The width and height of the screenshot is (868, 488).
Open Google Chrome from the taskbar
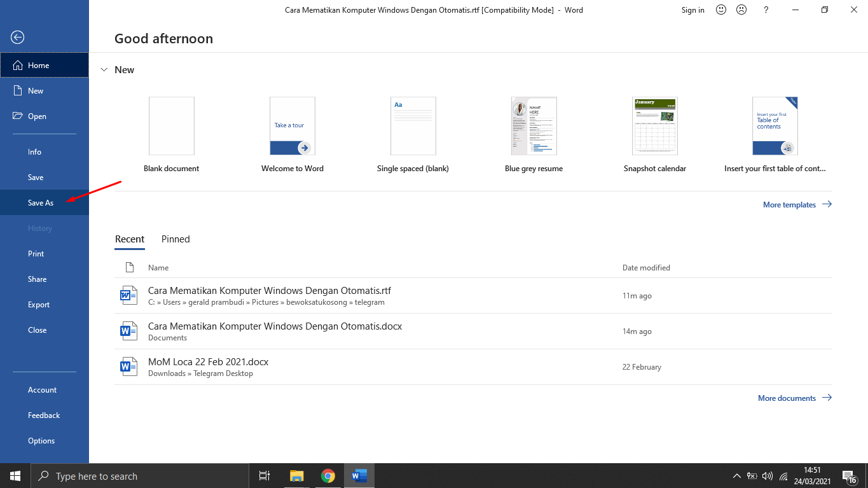tap(328, 476)
